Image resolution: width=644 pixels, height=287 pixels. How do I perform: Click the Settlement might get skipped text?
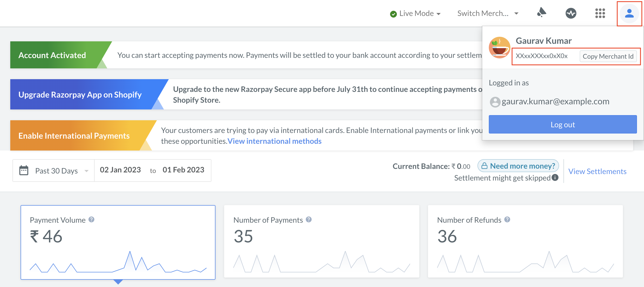pos(502,178)
